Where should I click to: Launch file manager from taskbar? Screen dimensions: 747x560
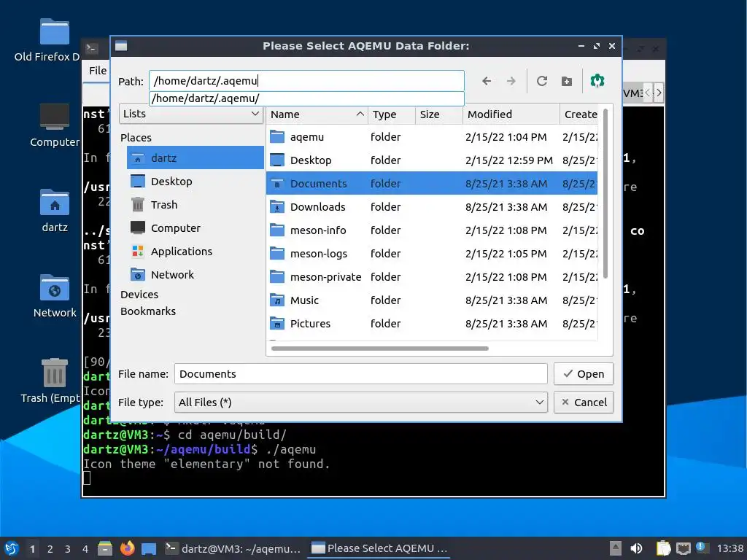[x=105, y=548]
